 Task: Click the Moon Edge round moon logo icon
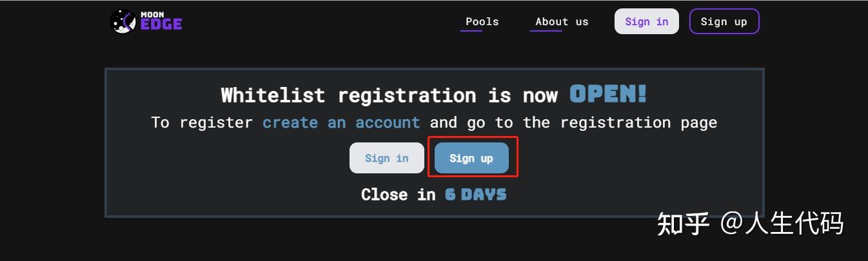tap(123, 21)
